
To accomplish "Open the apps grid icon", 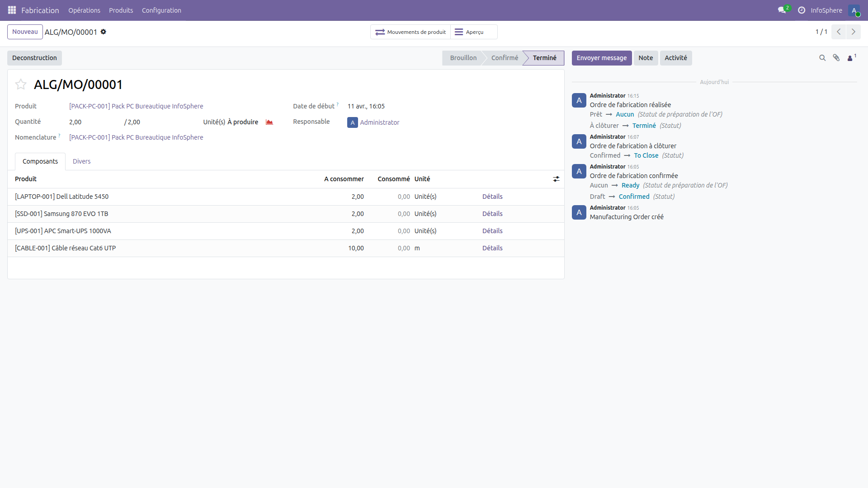I will click(12, 10).
